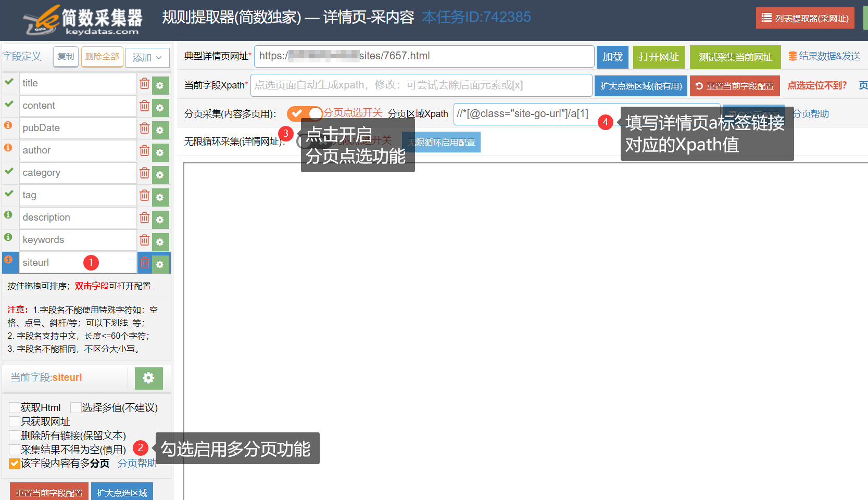Image resolution: width=868 pixels, height=500 pixels.
Task: Delete the pubDate field via trash icon
Action: point(145,128)
